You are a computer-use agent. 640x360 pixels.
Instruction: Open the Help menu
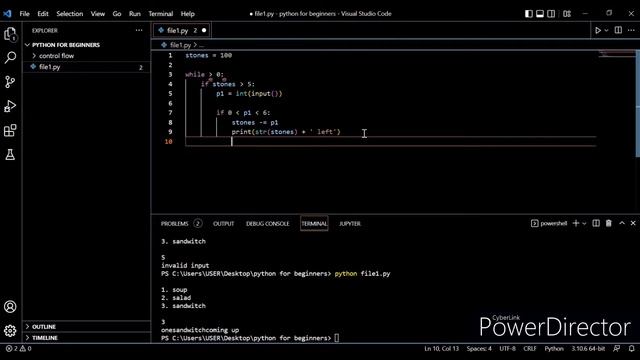(187, 14)
